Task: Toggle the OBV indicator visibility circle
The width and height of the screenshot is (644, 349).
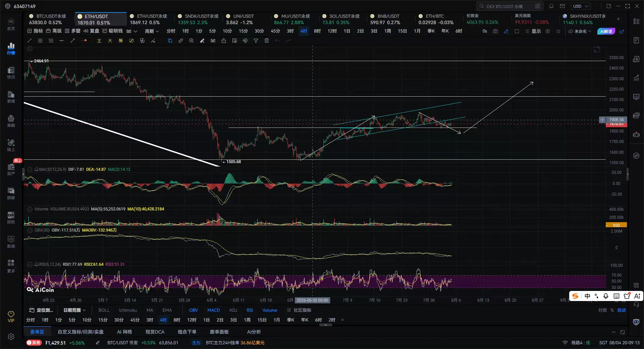Action: click(x=30, y=230)
